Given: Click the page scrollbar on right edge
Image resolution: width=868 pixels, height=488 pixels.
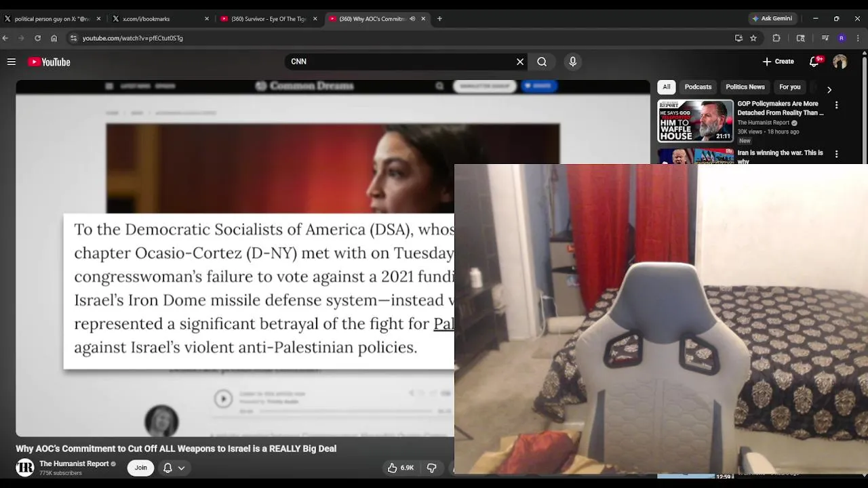Looking at the screenshot, I should (865, 108).
